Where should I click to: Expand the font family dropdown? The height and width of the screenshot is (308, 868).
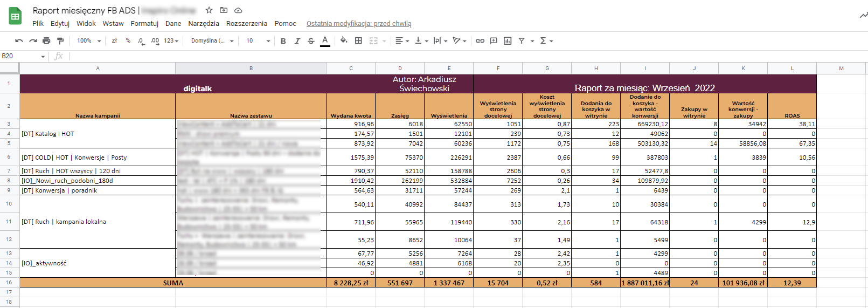pyautogui.click(x=212, y=41)
